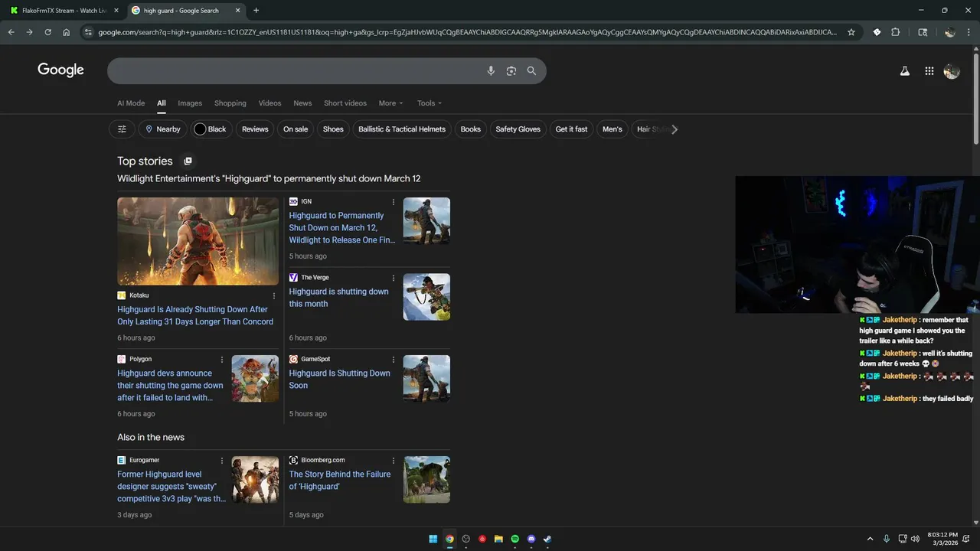Open Polygon Highguard devs announce article

pos(170,386)
